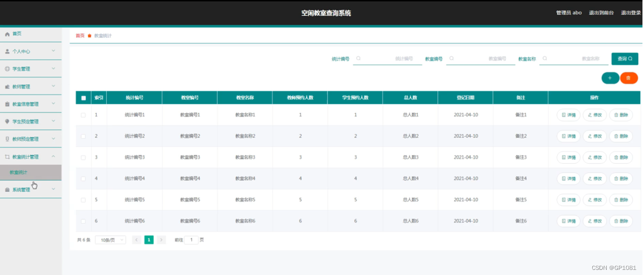Select the 教室统计 submenu item

[x=31, y=173]
